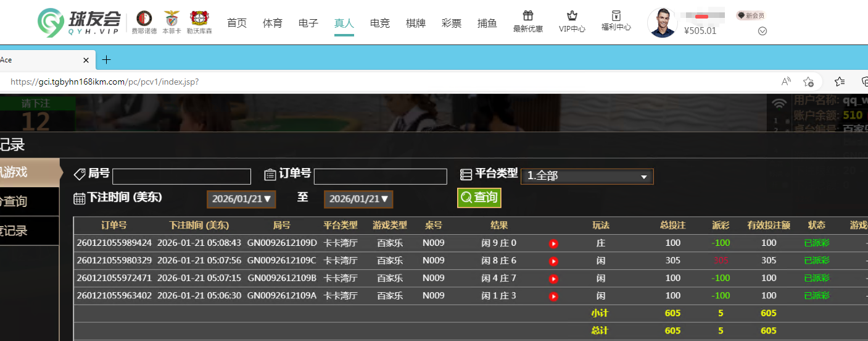The image size is (868, 341).
Task: Click the user avatar picture
Action: click(x=662, y=23)
